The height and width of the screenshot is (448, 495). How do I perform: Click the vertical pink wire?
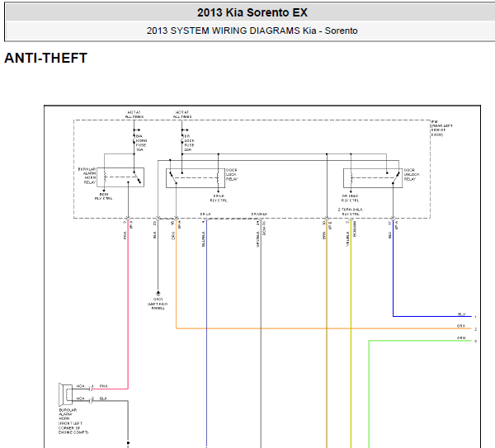(128, 303)
